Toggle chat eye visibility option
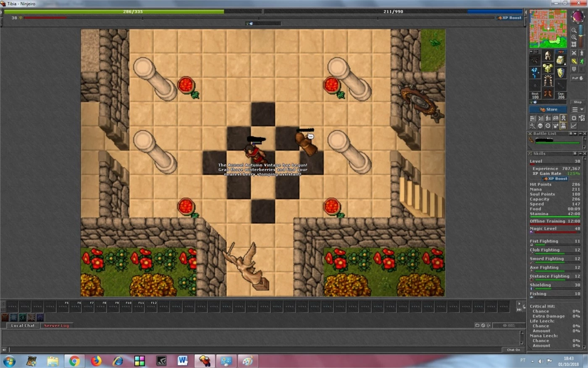The image size is (588, 368). (509, 326)
